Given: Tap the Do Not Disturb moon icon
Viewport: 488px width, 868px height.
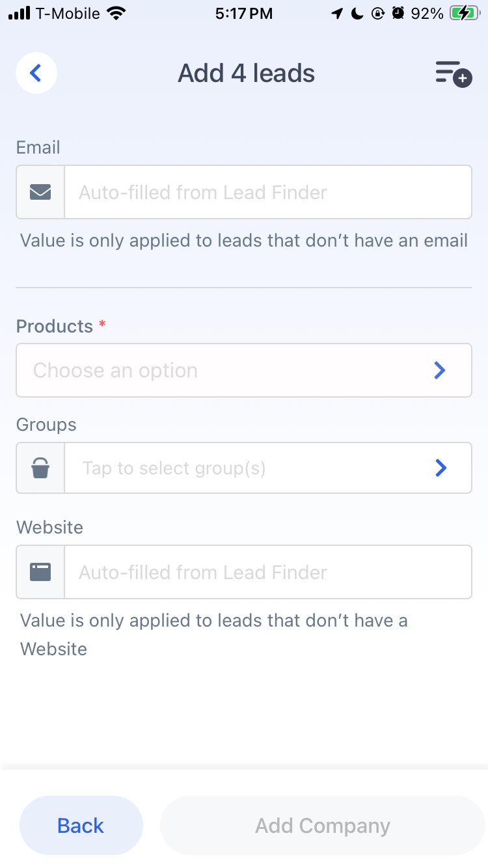Looking at the screenshot, I should [357, 13].
